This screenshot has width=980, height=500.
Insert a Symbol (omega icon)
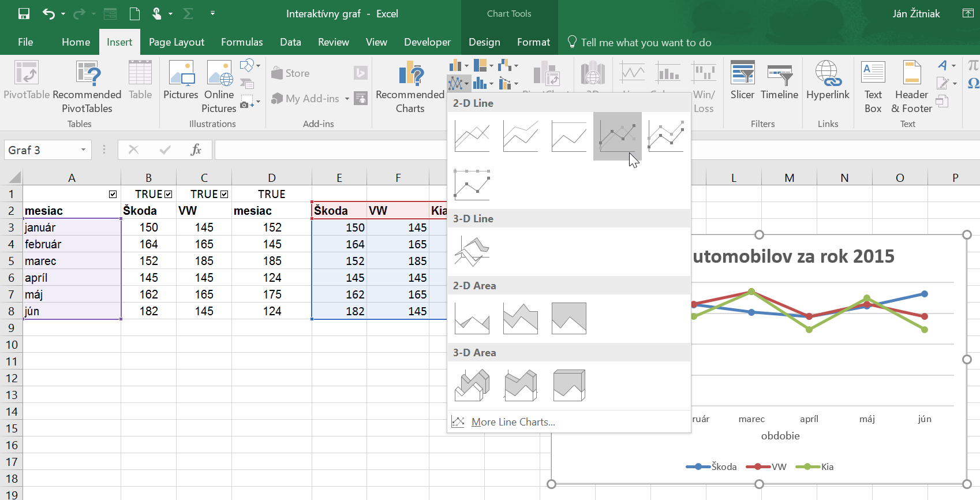point(973,84)
